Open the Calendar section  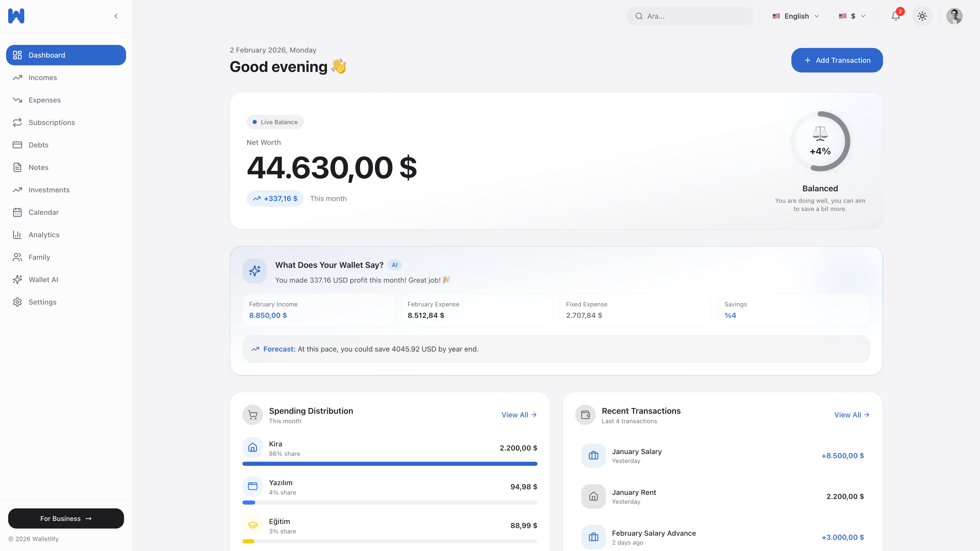[43, 212]
